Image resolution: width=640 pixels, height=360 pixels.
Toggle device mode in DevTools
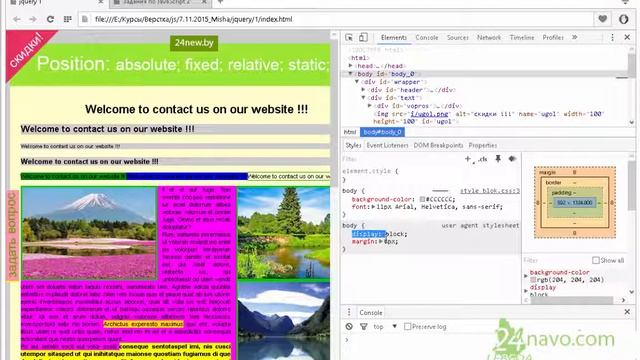(x=363, y=38)
